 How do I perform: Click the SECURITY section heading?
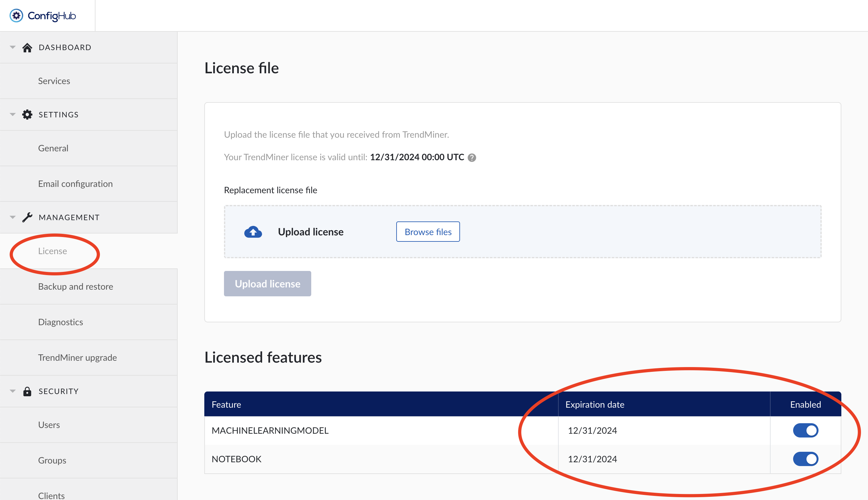pyautogui.click(x=58, y=391)
